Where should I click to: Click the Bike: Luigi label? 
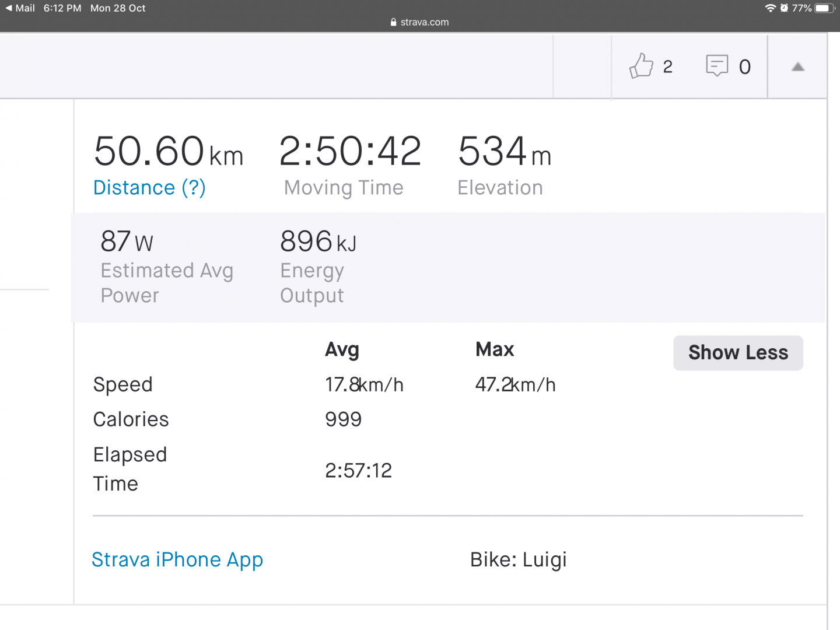[x=519, y=560]
